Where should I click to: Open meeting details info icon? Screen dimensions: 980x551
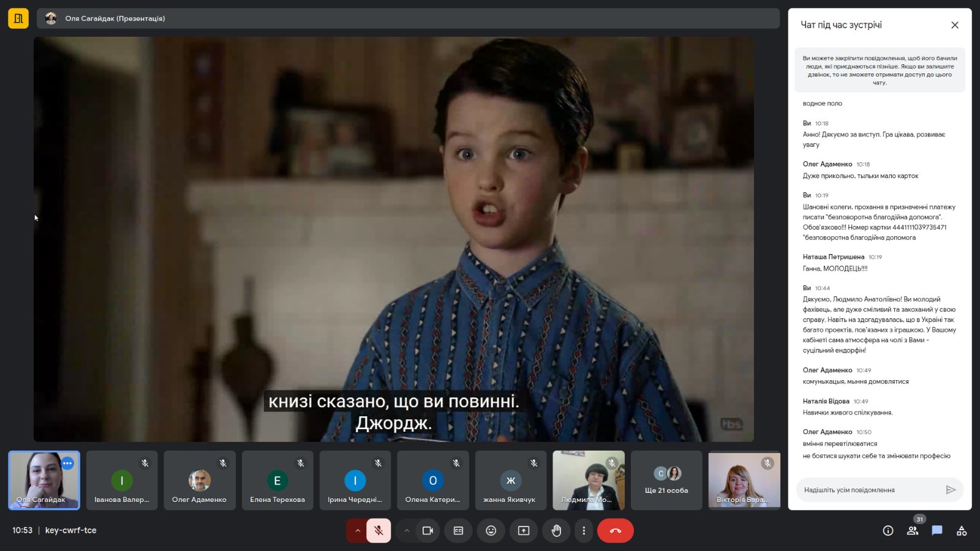[888, 531]
